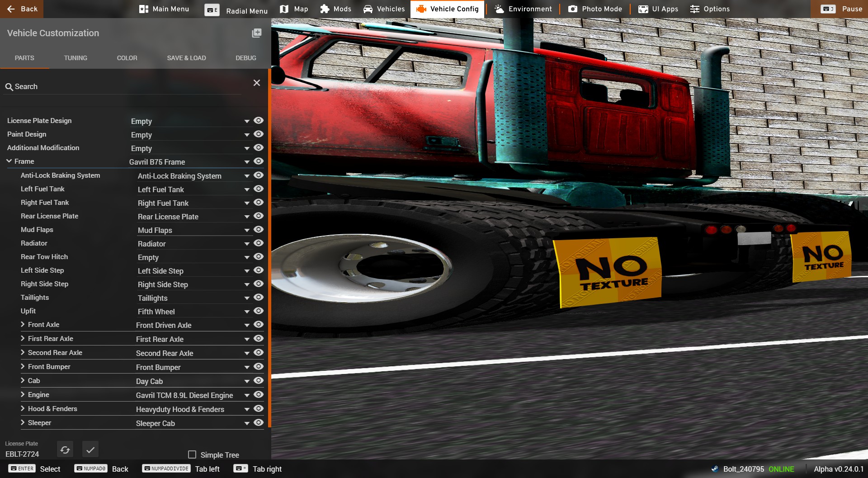Viewport: 868px width, 478px height.
Task: Toggle visibility of the Radiator
Action: coord(259,243)
